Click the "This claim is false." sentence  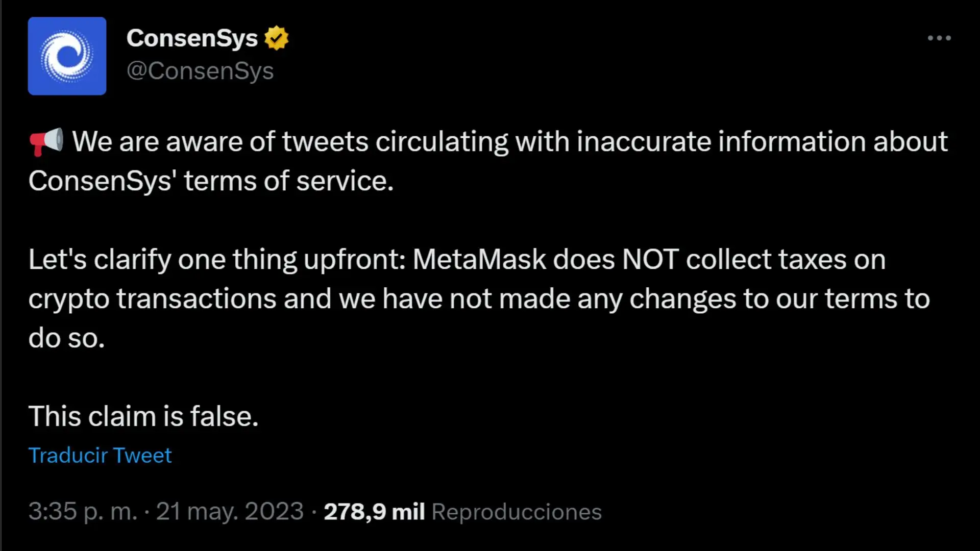143,416
